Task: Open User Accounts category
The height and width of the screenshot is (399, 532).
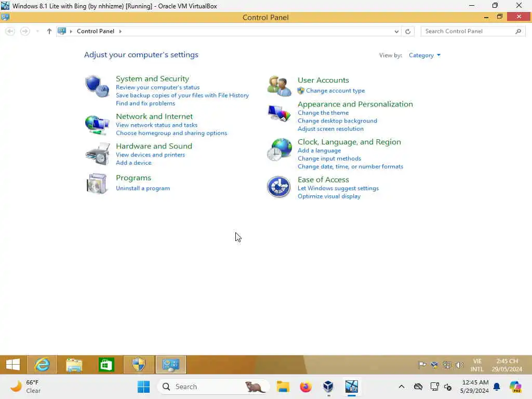Action: click(323, 80)
